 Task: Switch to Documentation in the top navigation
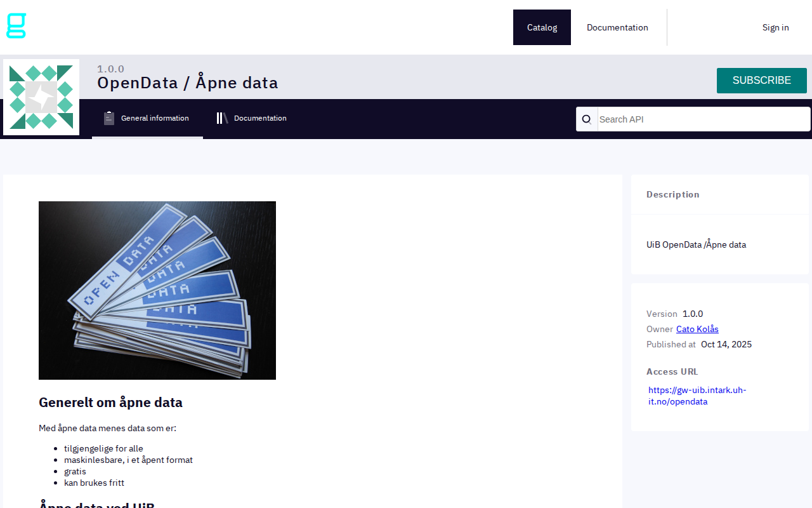coord(617,27)
